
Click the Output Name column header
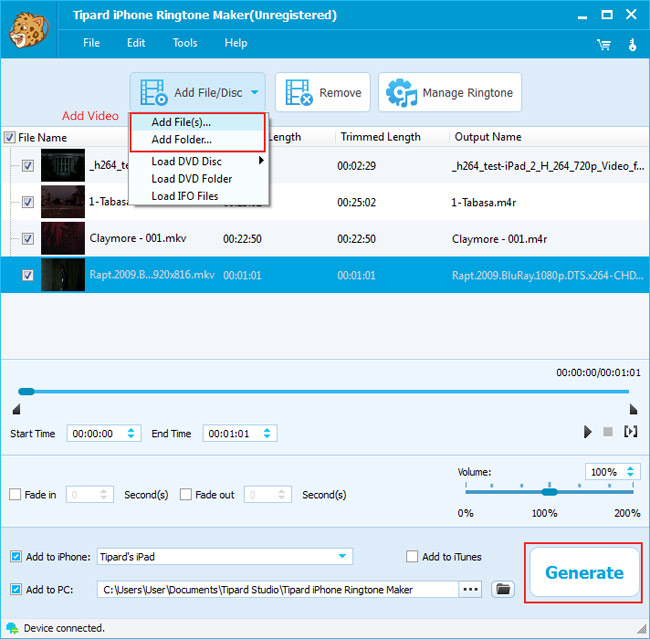point(488,137)
